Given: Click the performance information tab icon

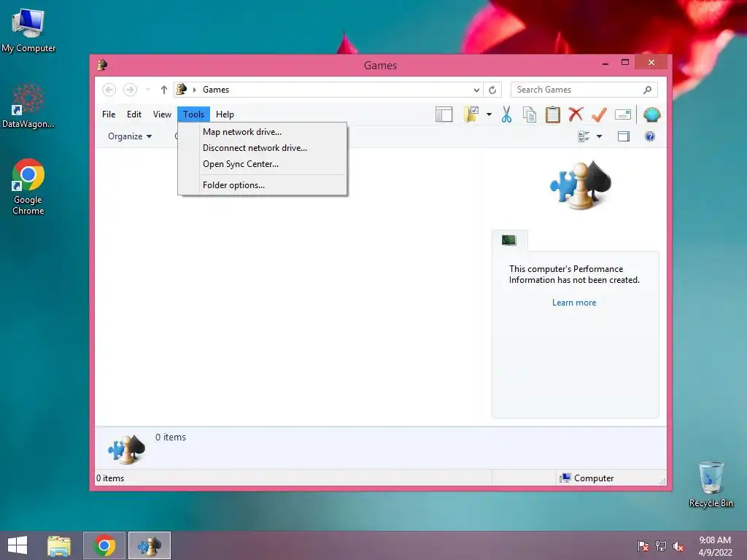Looking at the screenshot, I should click(x=508, y=240).
